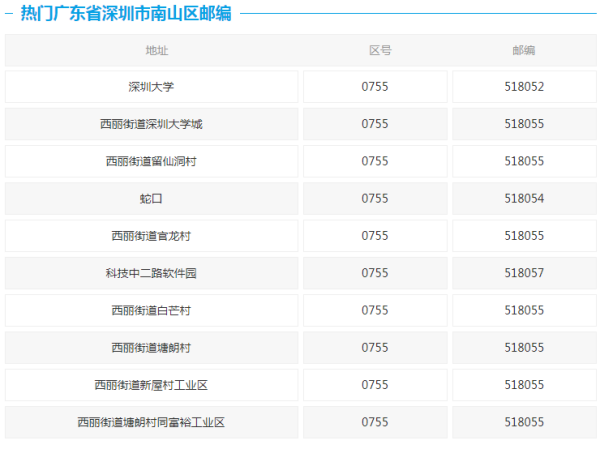Click area code 0755 in 深圳大学 row
Viewport: 600px width, 449px height.
pyautogui.click(x=375, y=87)
